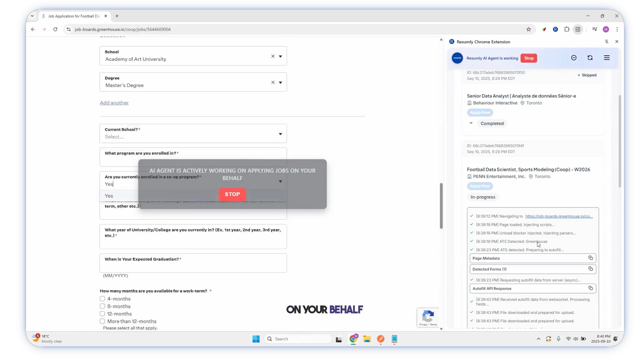
Task: Click the Resumly extension hamburger menu icon
Action: coord(607,58)
